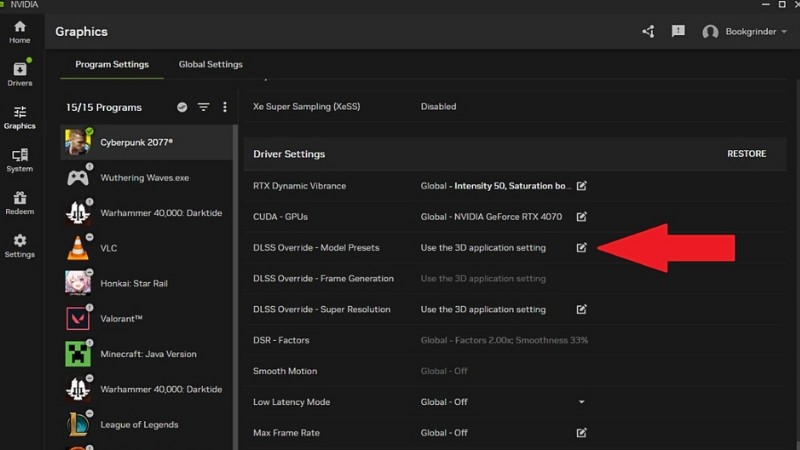The height and width of the screenshot is (450, 800).
Task: Open the Redeem gift section
Action: tap(19, 203)
